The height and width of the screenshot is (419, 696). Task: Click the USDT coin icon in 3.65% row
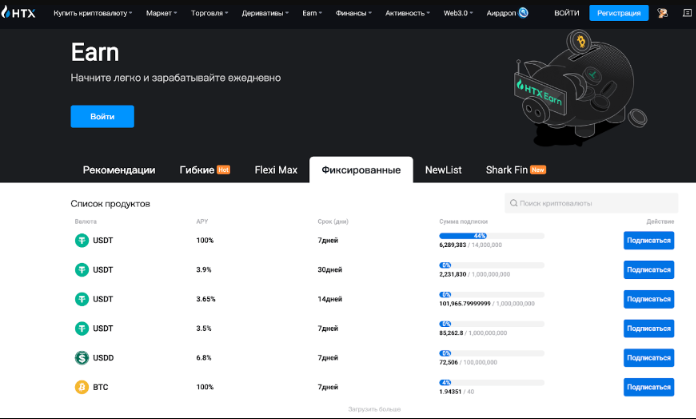click(82, 299)
